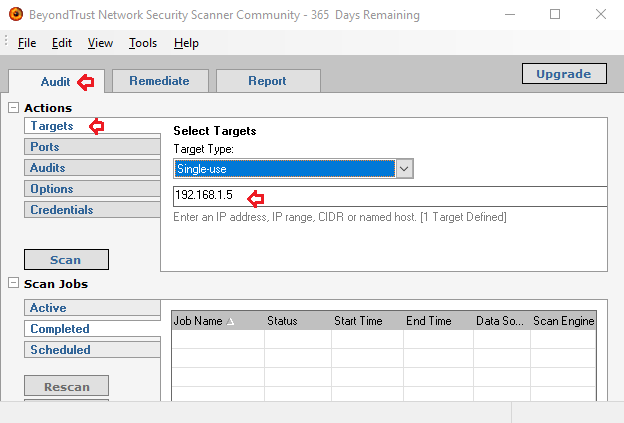This screenshot has width=624, height=423.
Task: Click the Upgrade button
Action: tap(564, 74)
